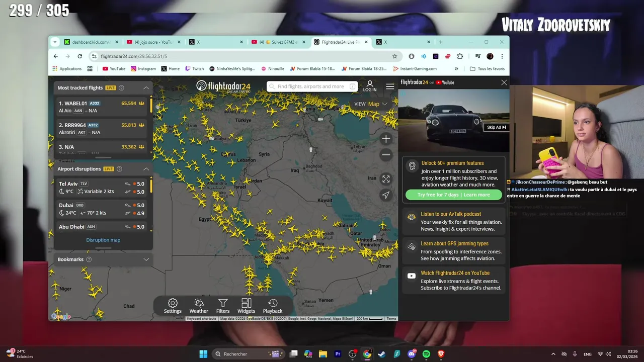Click Try free for 7 days button
Screen dimensions: 644x362
[x=454, y=195]
